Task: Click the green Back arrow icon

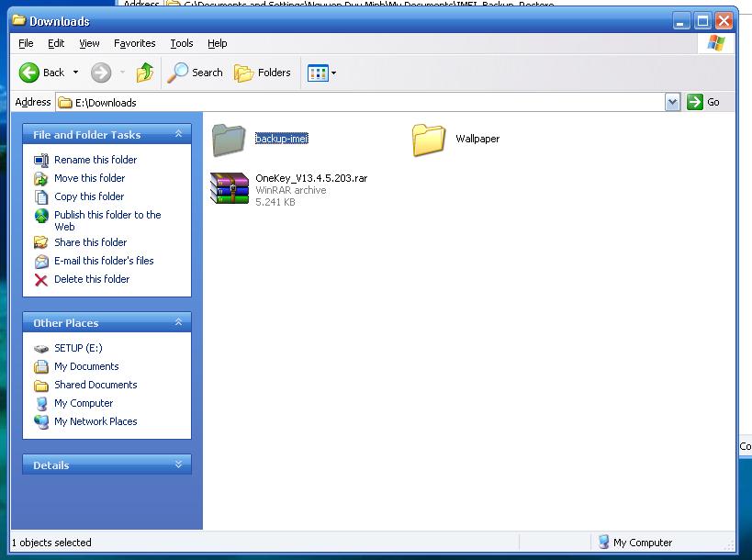Action: coord(28,73)
